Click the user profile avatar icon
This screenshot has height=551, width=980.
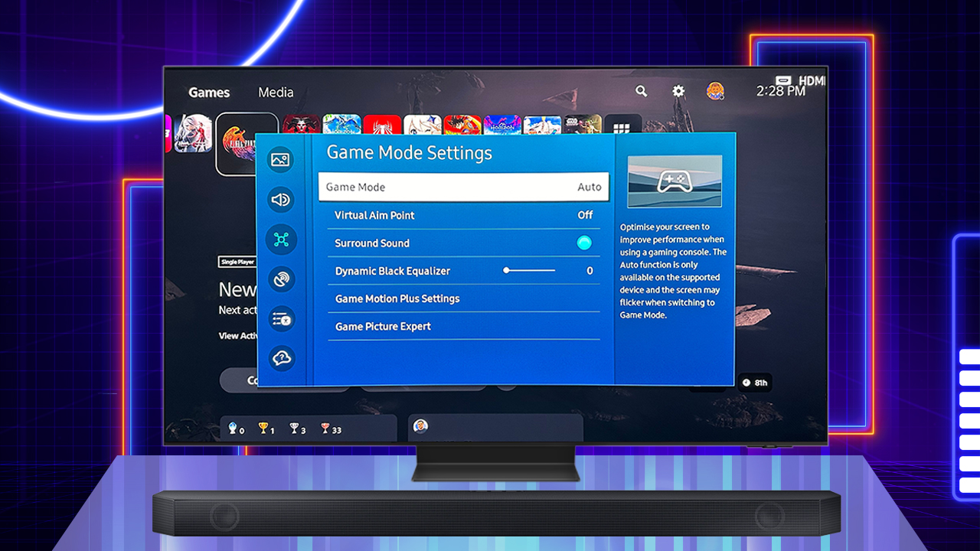pyautogui.click(x=716, y=91)
